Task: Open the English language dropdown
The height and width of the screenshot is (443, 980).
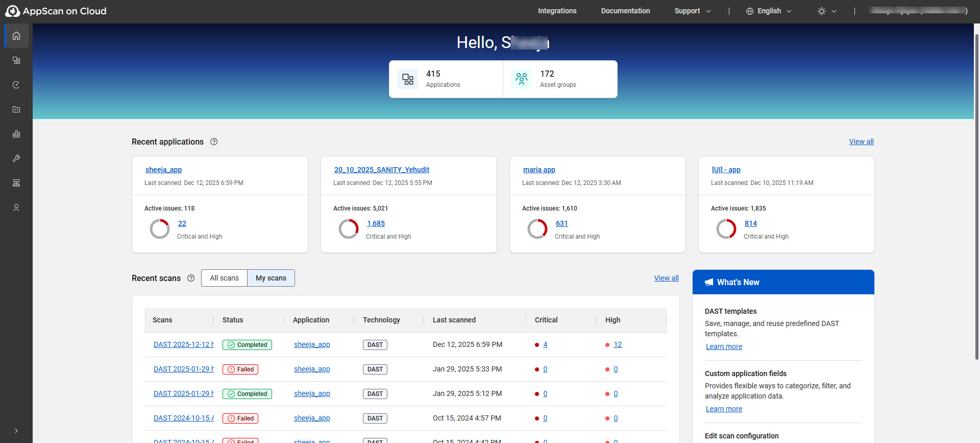Action: click(x=769, y=11)
